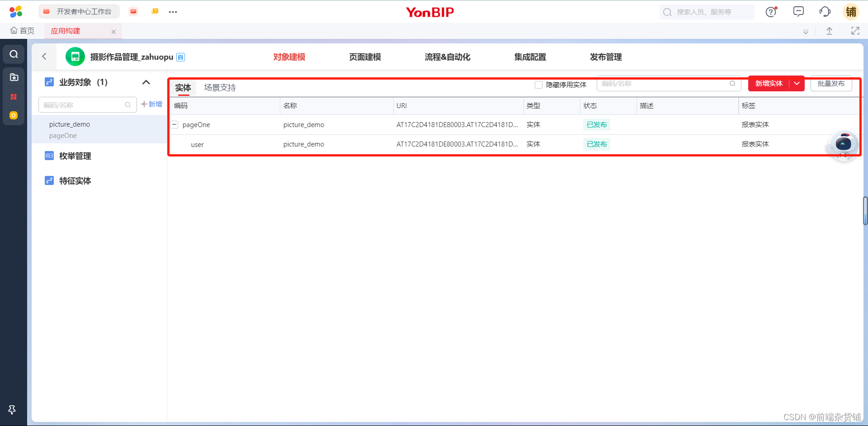Open 发布管理 tab
This screenshot has width=868, height=426.
(606, 57)
